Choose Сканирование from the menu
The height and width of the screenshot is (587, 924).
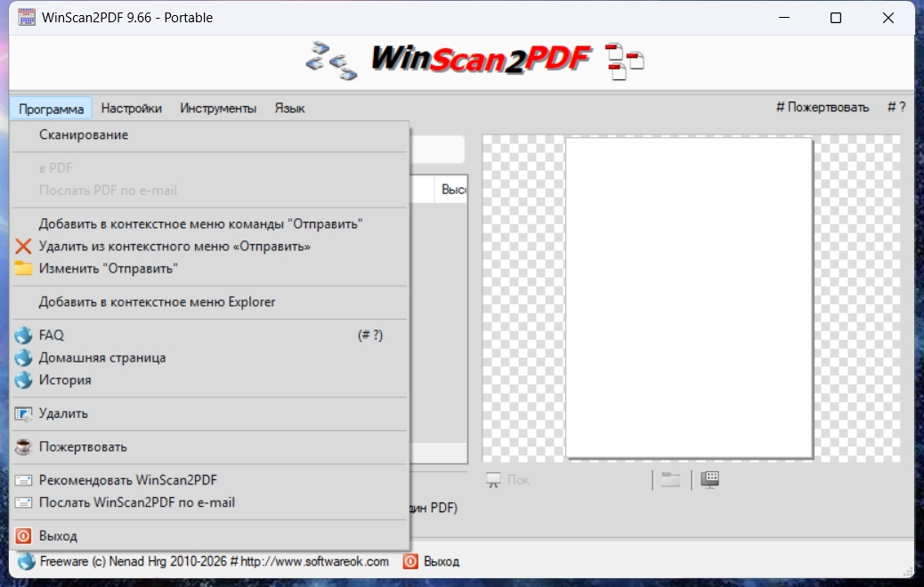(209, 135)
